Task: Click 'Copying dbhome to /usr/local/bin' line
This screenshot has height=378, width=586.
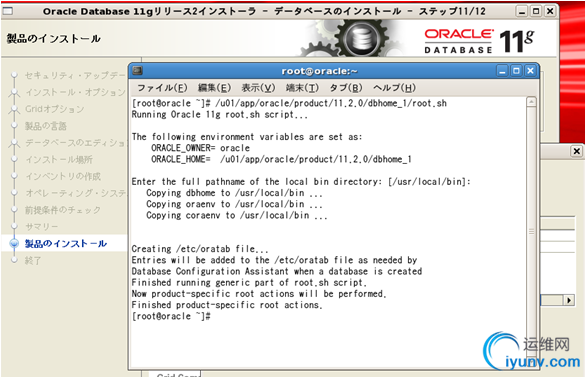Action: (x=234, y=193)
